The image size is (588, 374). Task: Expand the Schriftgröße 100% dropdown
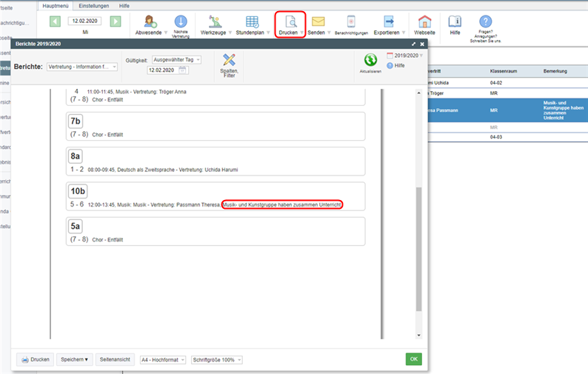(x=217, y=360)
